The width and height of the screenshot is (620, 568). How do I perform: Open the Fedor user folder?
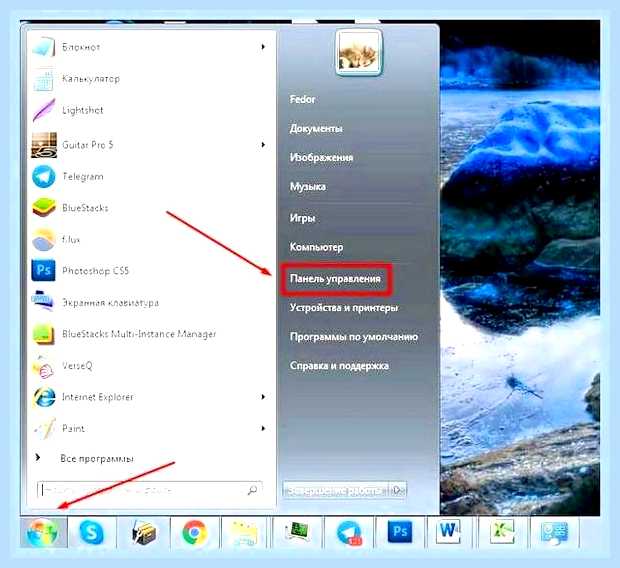click(302, 99)
